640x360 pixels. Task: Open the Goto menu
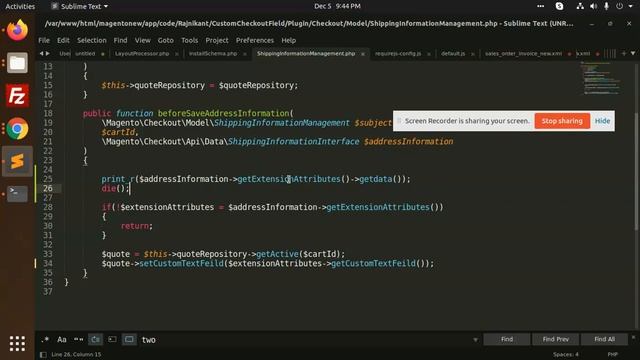(x=165, y=40)
